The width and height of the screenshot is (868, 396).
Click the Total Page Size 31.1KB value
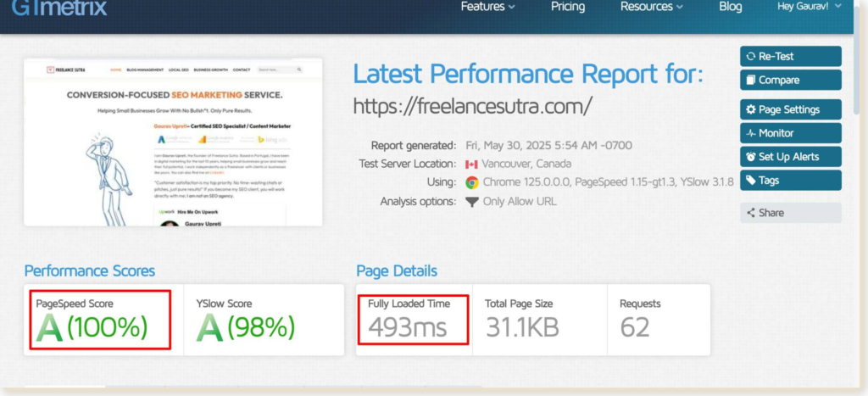click(522, 327)
